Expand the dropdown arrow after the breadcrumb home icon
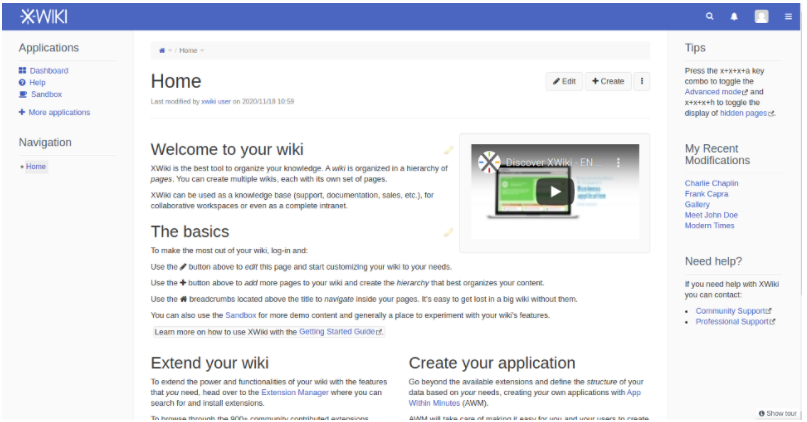 coord(170,50)
